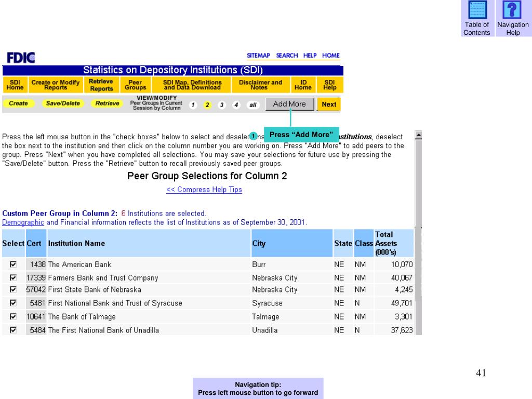The height and width of the screenshot is (399, 532).
Task: Click the Navigation tip box
Action: click(x=258, y=389)
